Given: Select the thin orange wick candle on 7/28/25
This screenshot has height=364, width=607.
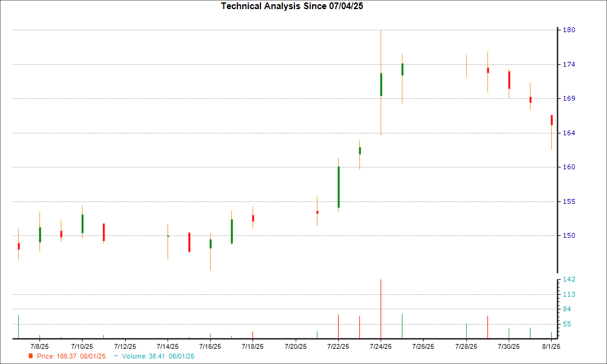Looking at the screenshot, I should [x=466, y=66].
